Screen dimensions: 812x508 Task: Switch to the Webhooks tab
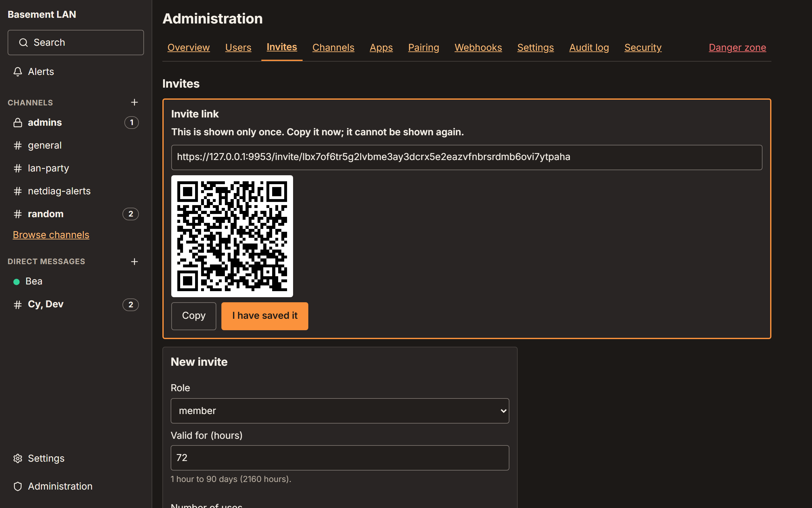point(478,47)
